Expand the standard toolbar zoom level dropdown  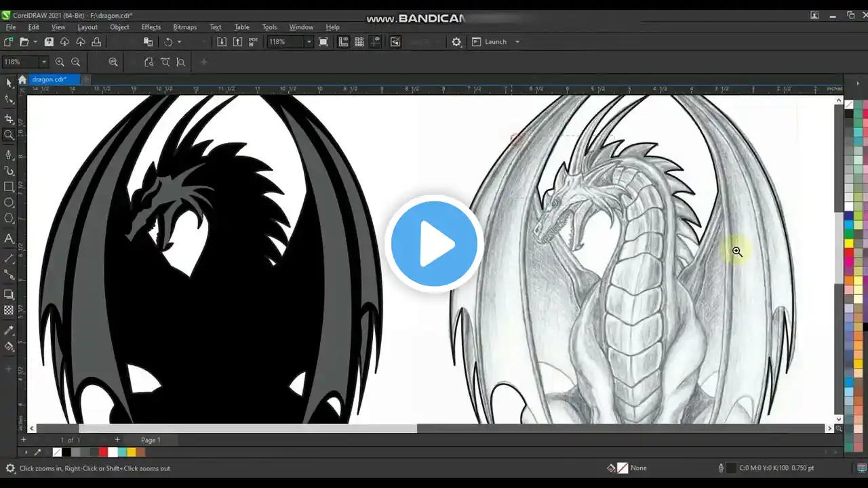click(x=309, y=42)
